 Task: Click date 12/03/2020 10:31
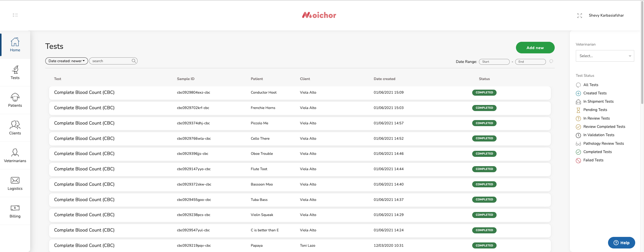pos(388,245)
